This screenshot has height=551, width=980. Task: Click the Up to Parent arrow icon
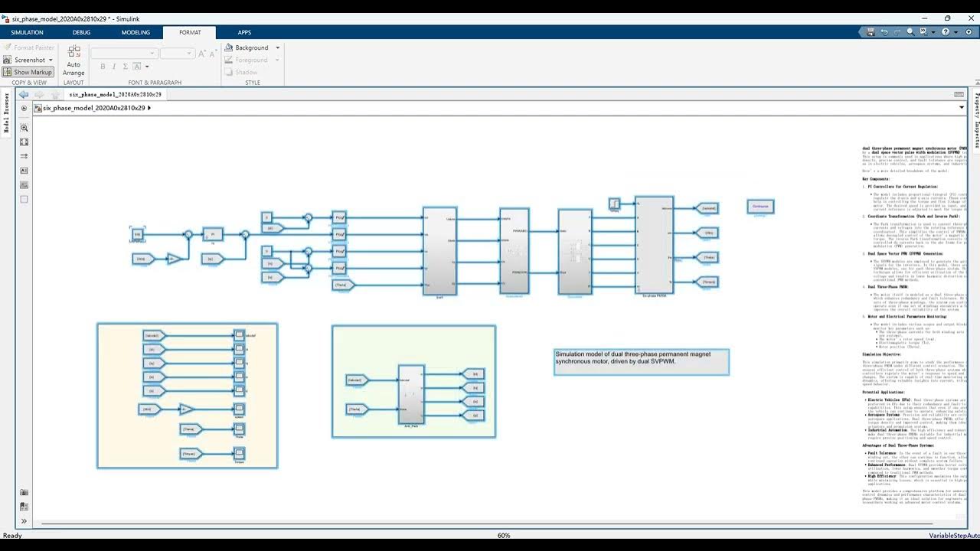54,94
